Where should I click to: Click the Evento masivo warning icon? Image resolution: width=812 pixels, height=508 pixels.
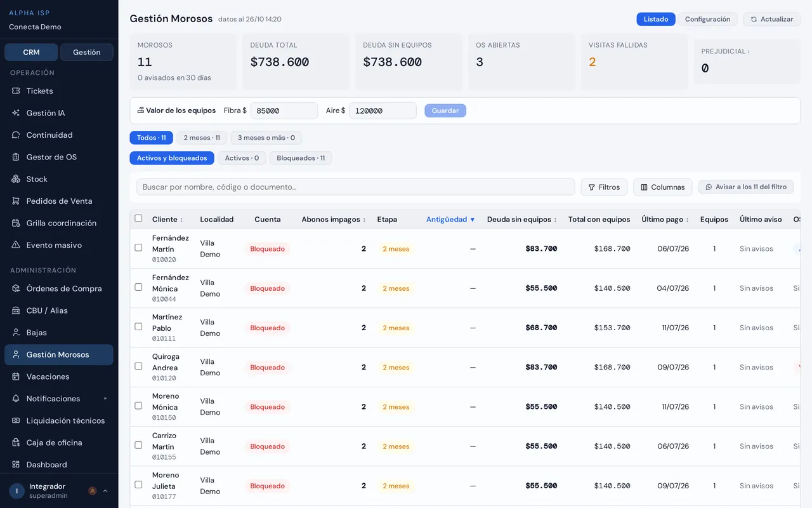(16, 245)
